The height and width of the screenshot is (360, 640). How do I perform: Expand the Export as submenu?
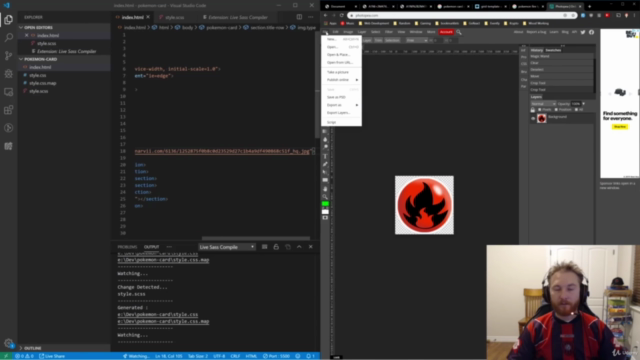click(342, 105)
